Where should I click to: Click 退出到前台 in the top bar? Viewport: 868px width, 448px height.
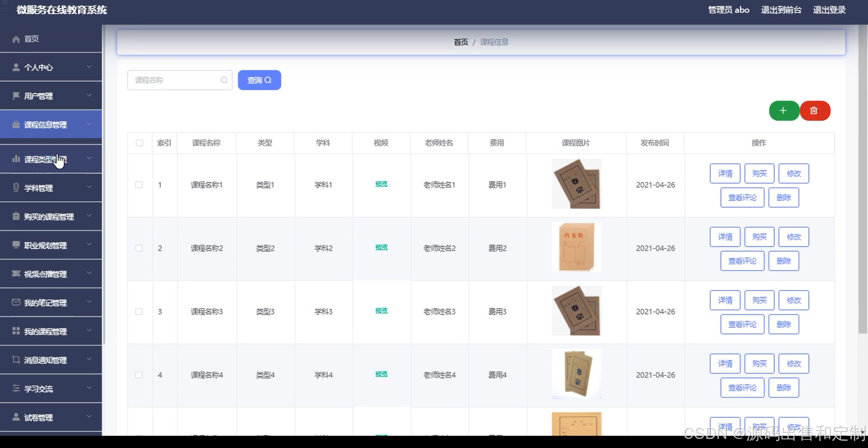(x=781, y=10)
